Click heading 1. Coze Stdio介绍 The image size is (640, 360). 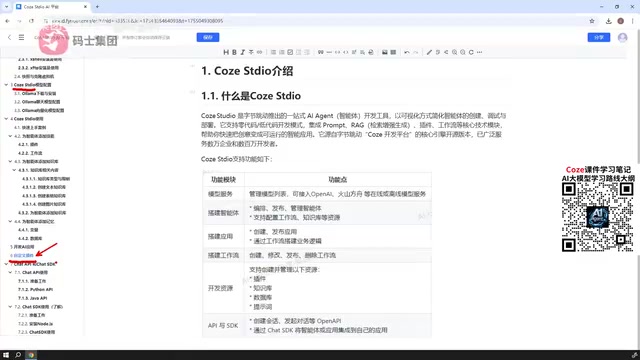point(247,71)
